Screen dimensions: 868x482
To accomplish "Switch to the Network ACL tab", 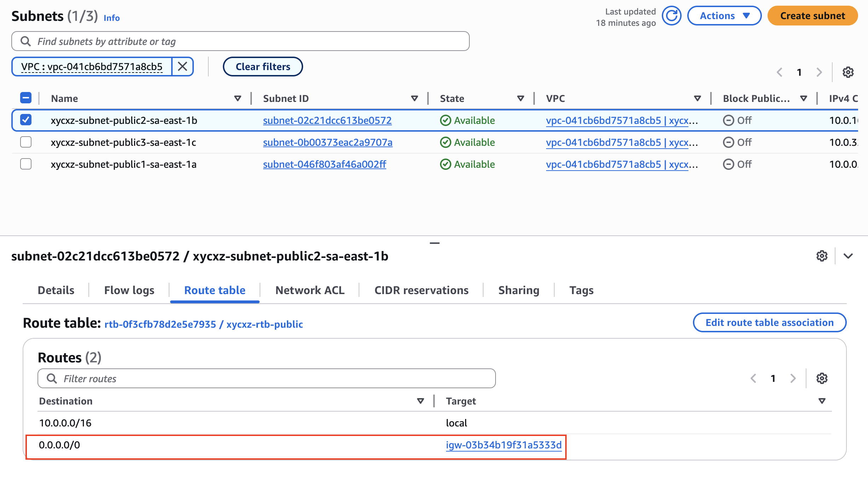I will 310,290.
